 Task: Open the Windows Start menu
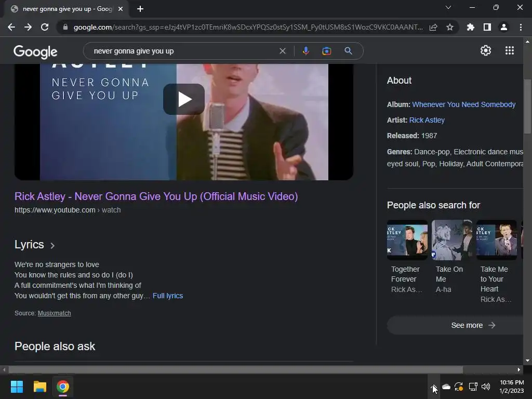coord(17,387)
